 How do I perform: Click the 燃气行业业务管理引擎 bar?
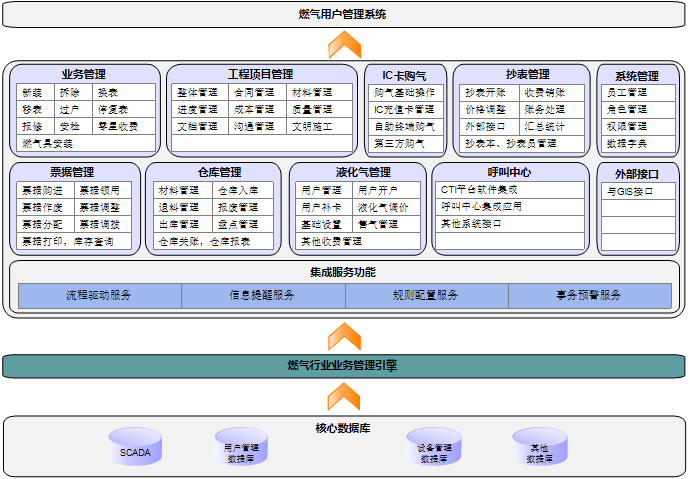tap(344, 366)
